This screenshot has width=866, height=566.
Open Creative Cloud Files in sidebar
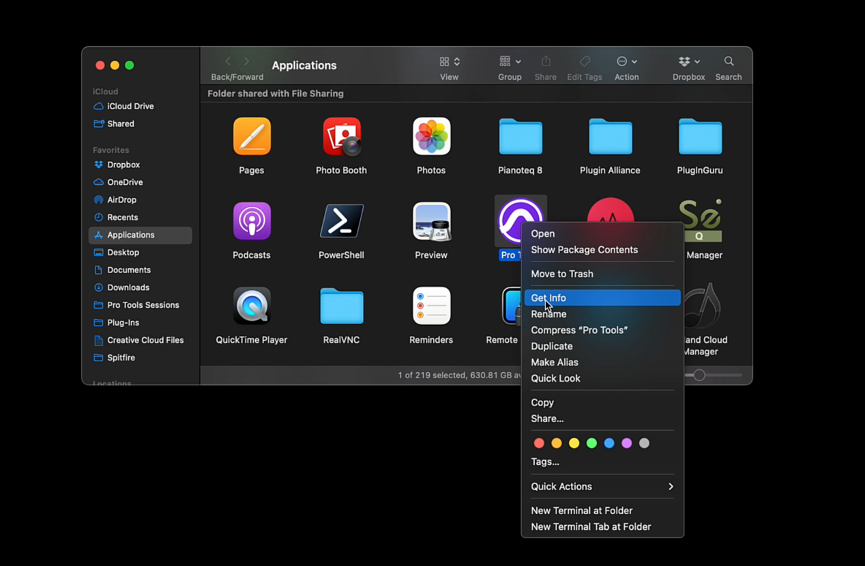pos(140,340)
